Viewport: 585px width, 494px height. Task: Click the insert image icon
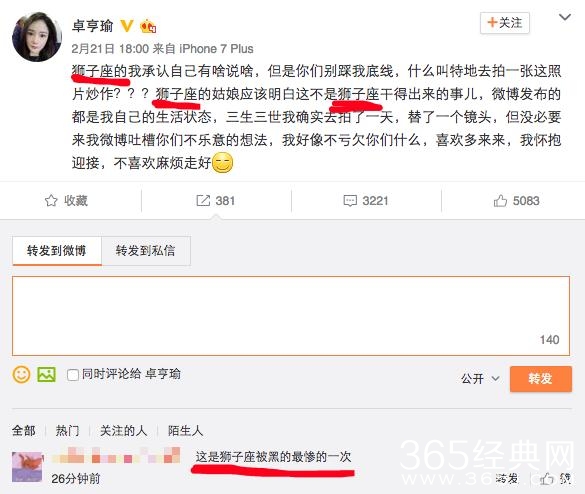click(47, 374)
